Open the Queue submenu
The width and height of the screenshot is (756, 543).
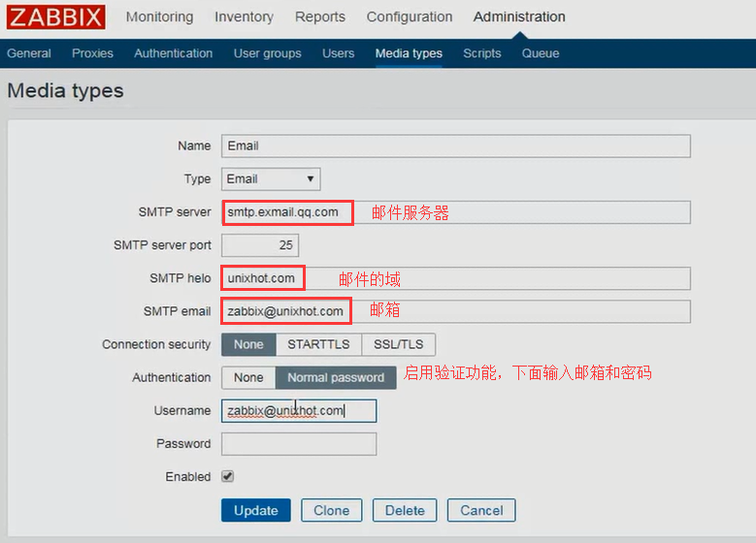click(x=541, y=53)
